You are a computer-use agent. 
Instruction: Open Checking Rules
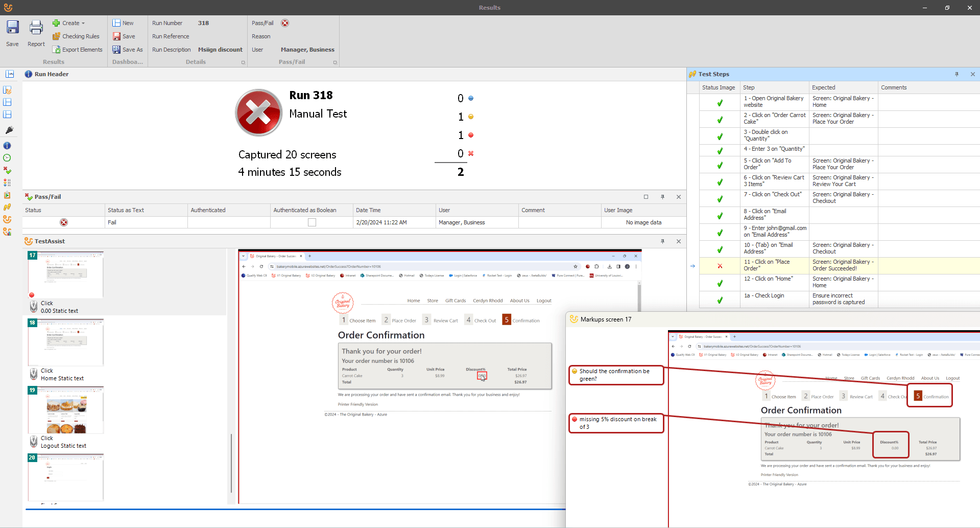pos(77,36)
